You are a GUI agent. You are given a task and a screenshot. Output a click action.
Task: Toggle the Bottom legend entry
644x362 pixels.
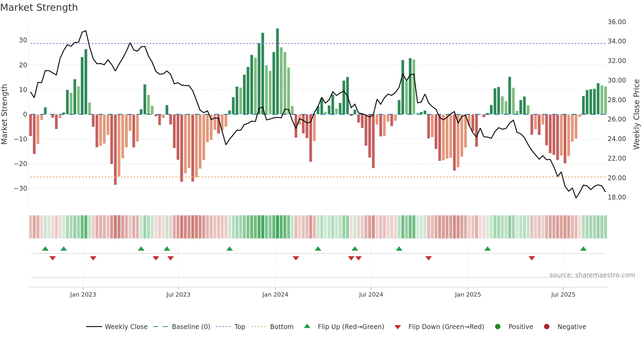272,327
